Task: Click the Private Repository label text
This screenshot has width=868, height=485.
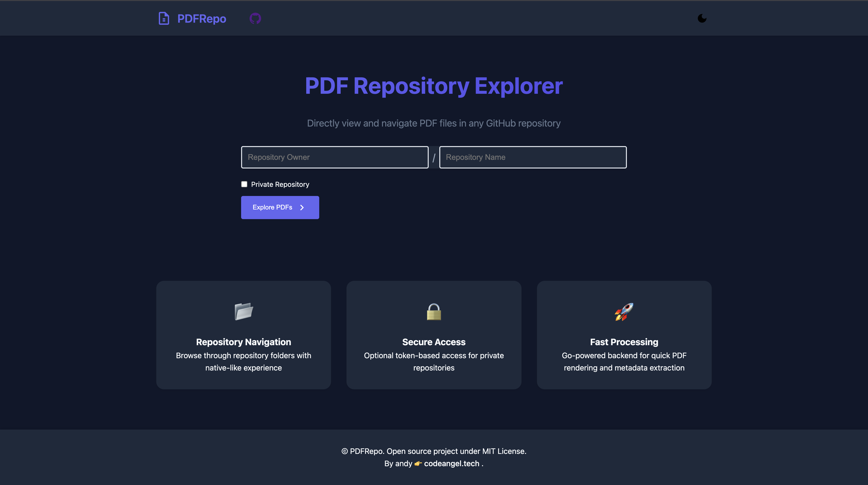Action: [280, 184]
